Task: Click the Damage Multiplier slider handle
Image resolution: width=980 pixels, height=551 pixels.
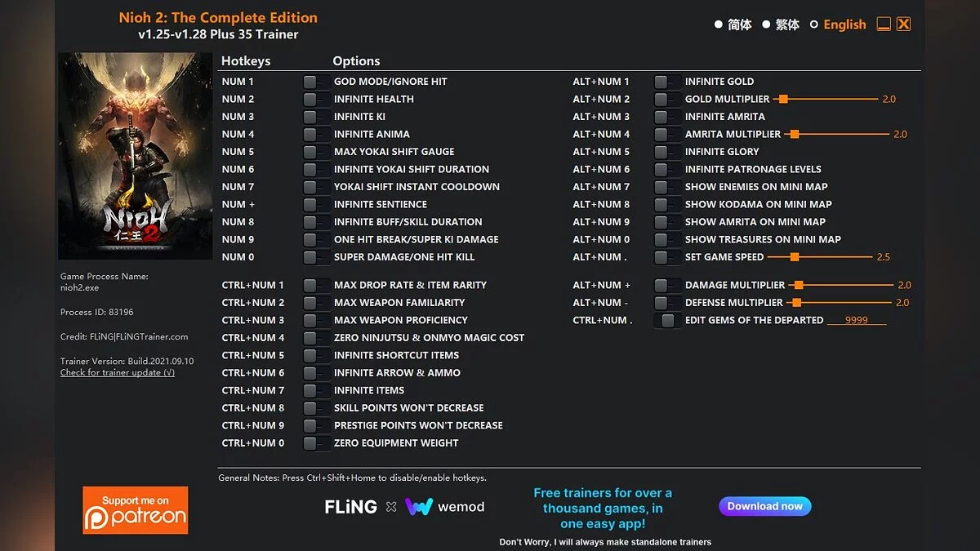Action: 800,285
